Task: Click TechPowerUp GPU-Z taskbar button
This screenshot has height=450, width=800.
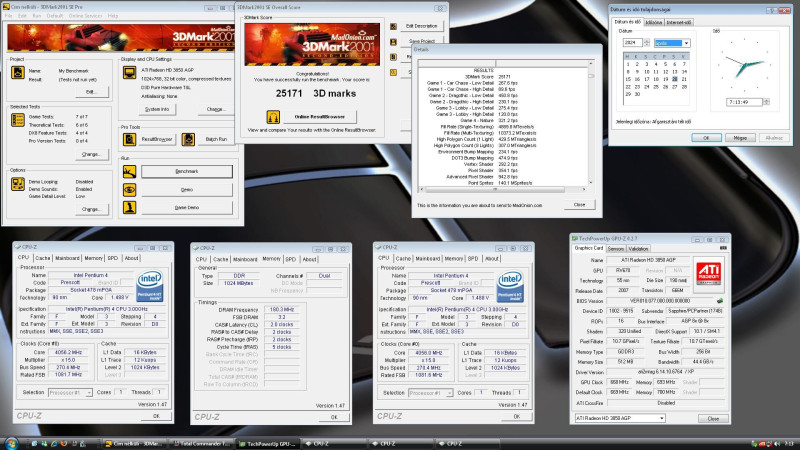Action: (269, 444)
